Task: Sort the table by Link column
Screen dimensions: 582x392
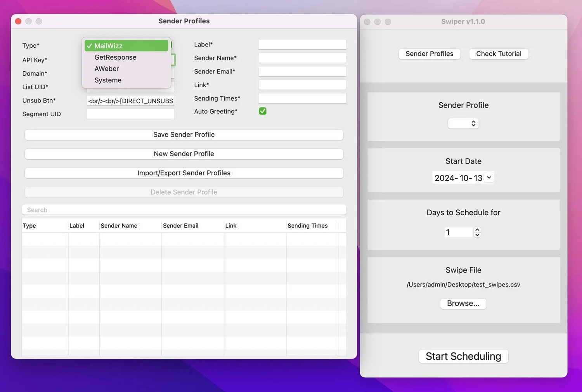Action: coord(255,226)
